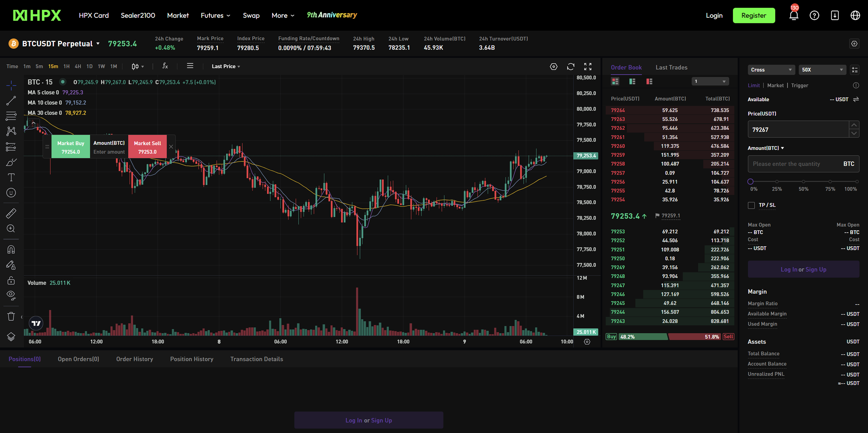The width and height of the screenshot is (868, 433).
Task: Click the Price(USDT) input field
Action: (x=798, y=129)
